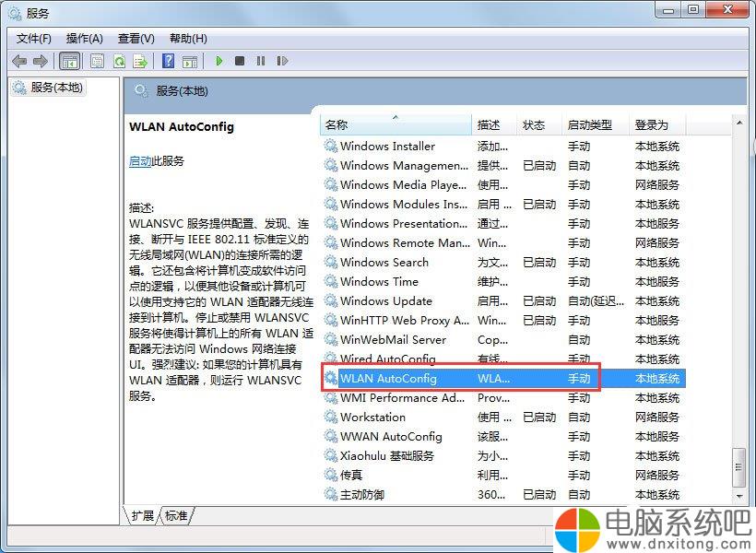The image size is (756, 553).
Task: Click the green Start service button
Action: pos(219,61)
